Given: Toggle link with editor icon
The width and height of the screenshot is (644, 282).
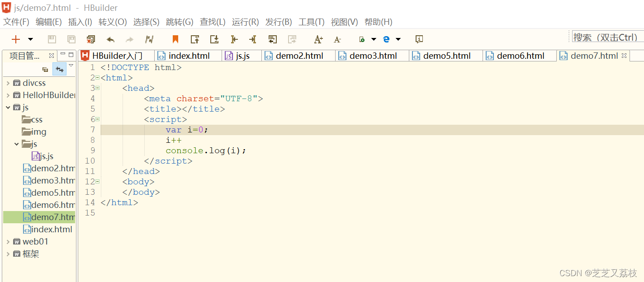Looking at the screenshot, I should 59,69.
